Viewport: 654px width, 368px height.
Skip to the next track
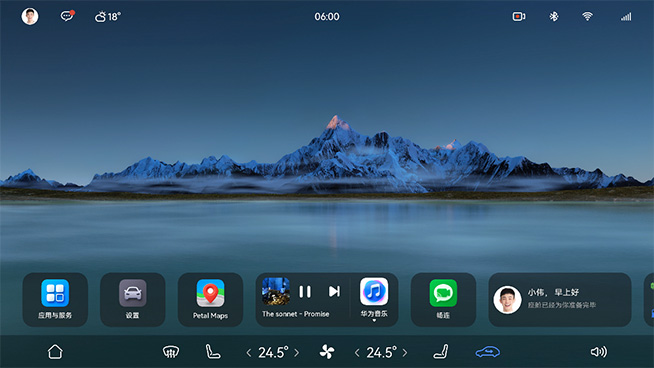pyautogui.click(x=334, y=292)
